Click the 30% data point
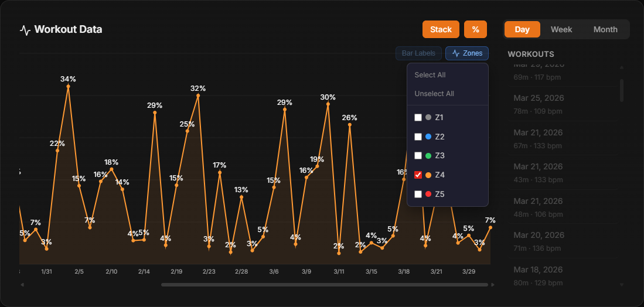 328,104
